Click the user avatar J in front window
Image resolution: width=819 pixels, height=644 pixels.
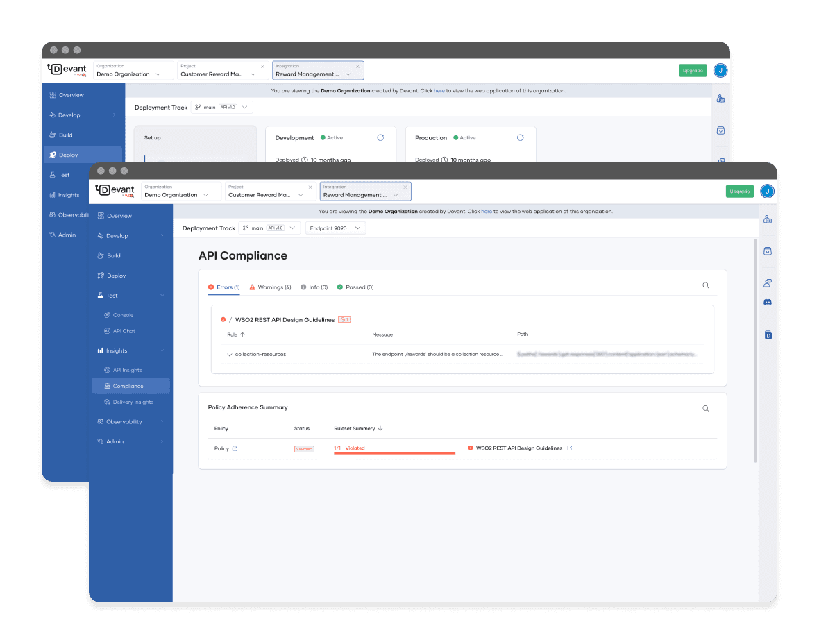(767, 191)
